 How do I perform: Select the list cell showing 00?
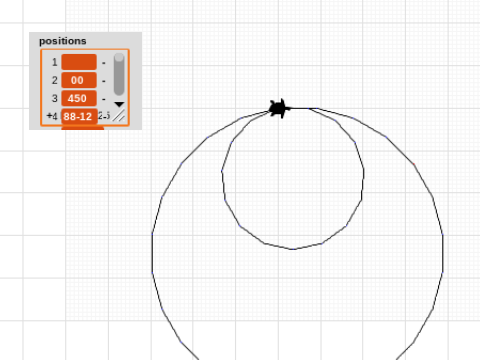coord(79,80)
